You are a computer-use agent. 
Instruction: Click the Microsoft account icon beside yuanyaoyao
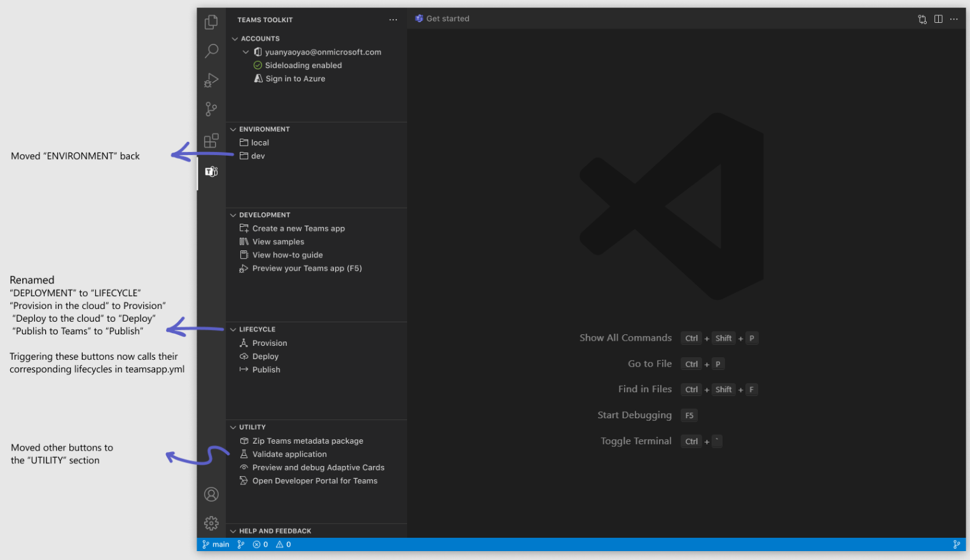258,52
